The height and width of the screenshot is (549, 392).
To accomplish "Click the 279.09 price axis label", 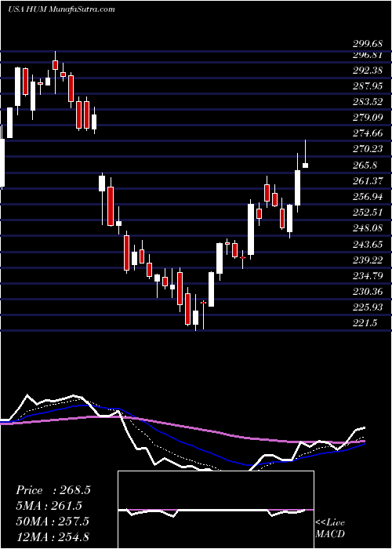I will pos(368,118).
